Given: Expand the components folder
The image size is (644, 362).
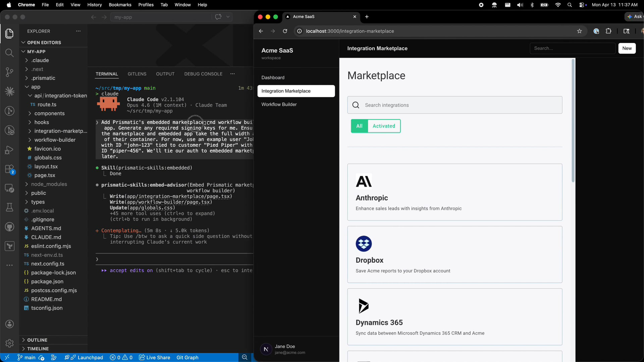Looking at the screenshot, I should (x=49, y=113).
